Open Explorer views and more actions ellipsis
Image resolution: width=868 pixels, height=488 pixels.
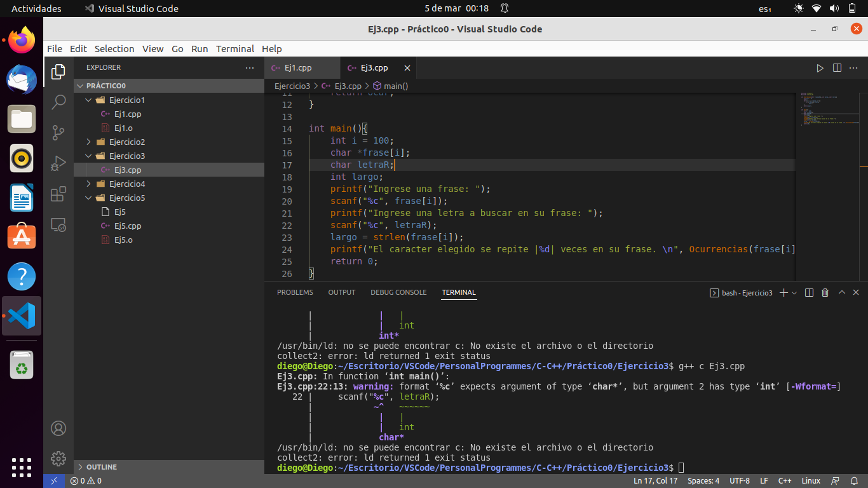click(250, 67)
